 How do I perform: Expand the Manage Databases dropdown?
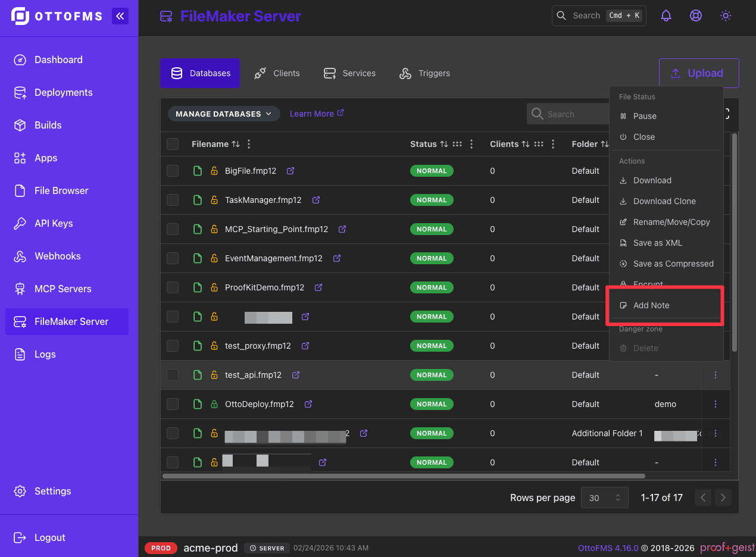click(224, 114)
